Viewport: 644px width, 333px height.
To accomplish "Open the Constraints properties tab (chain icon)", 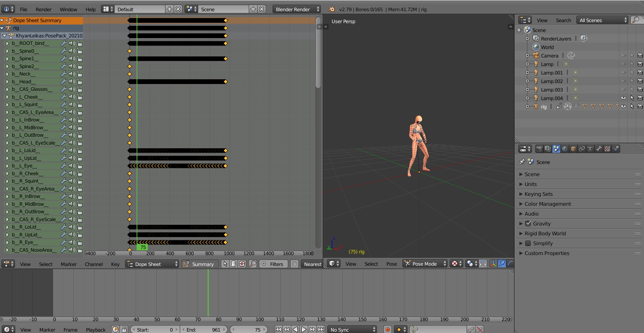I will click(582, 149).
